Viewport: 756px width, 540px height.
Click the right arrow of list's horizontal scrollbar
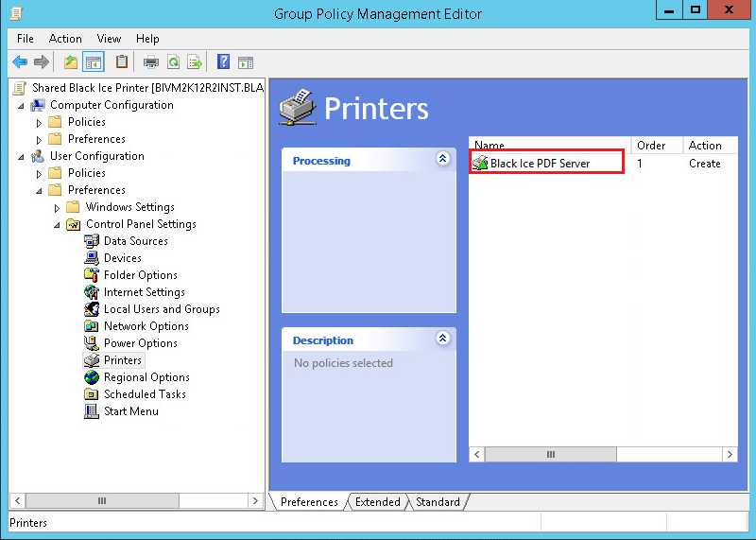pos(730,455)
